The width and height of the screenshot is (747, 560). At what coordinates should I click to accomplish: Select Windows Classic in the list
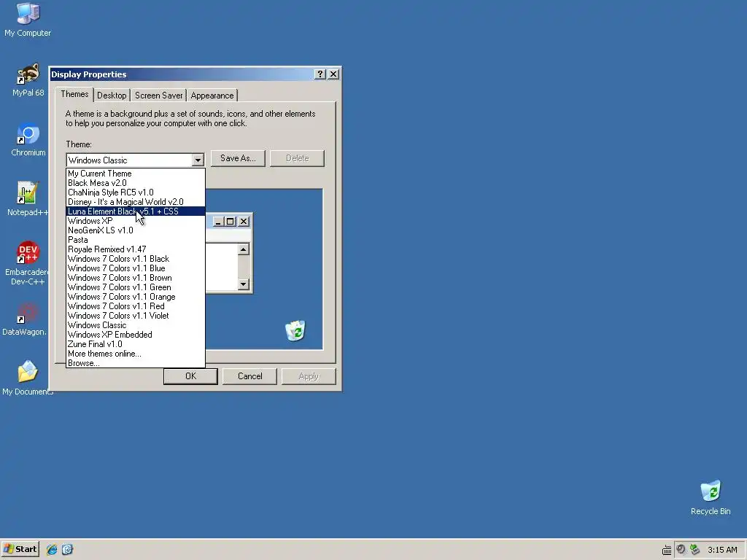pyautogui.click(x=135, y=325)
